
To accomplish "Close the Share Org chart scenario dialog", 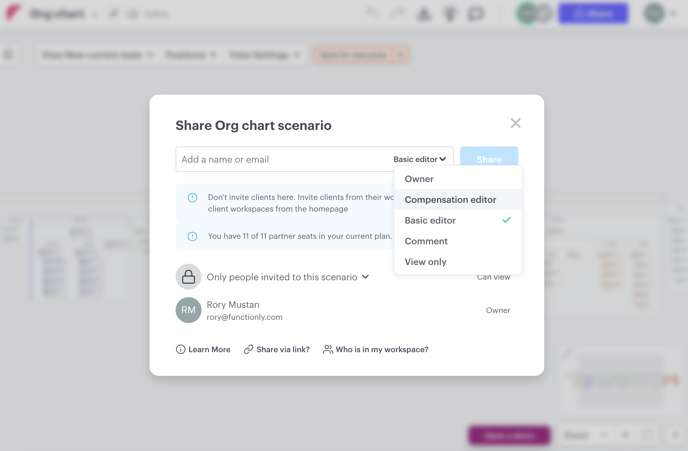I will pyautogui.click(x=515, y=123).
